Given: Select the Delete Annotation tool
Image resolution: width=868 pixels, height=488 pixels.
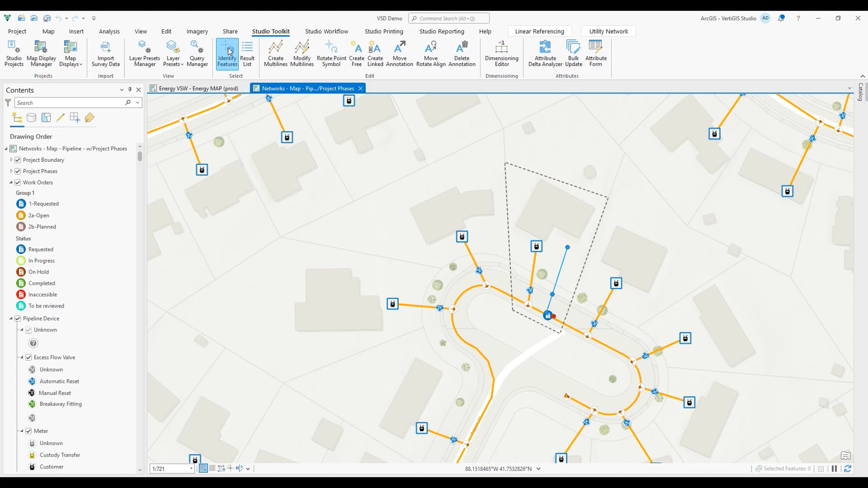Looking at the screenshot, I should 462,53.
